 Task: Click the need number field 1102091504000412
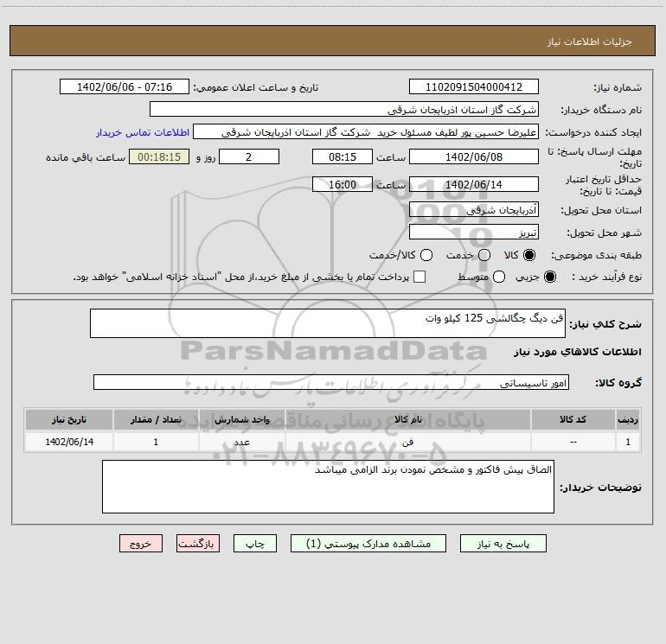(x=474, y=87)
